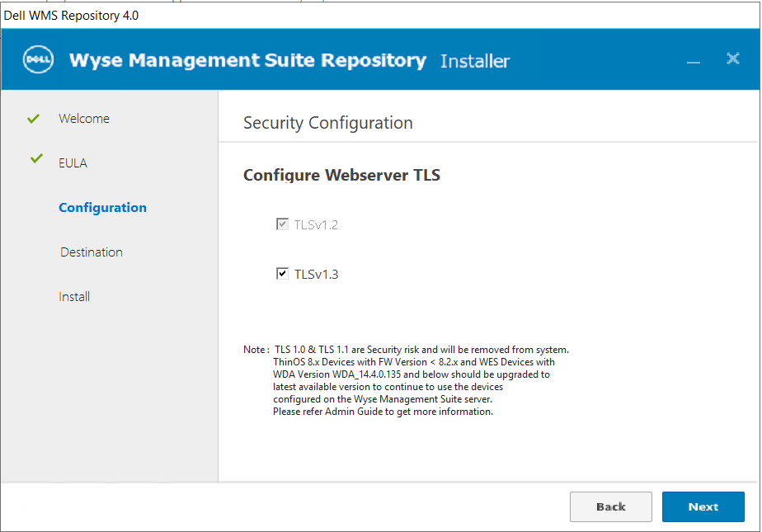The width and height of the screenshot is (762, 532).
Task: Click the Dell WMS Repository 4.0 title bar
Action: (x=72, y=15)
